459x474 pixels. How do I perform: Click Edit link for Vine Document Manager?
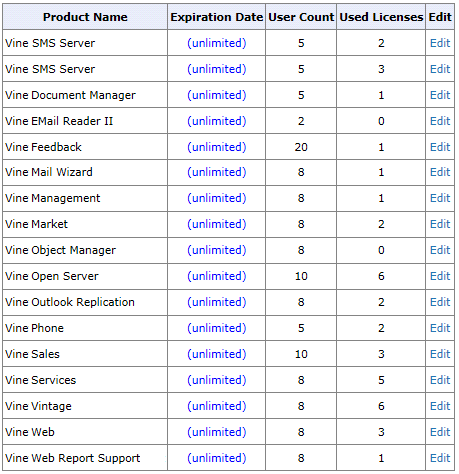440,95
